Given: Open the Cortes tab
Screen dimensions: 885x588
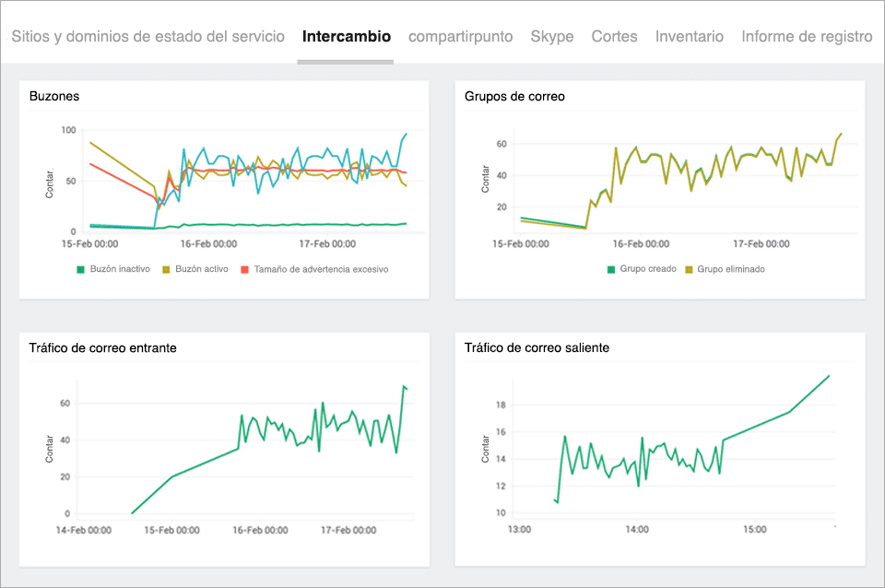Looking at the screenshot, I should click(x=614, y=37).
